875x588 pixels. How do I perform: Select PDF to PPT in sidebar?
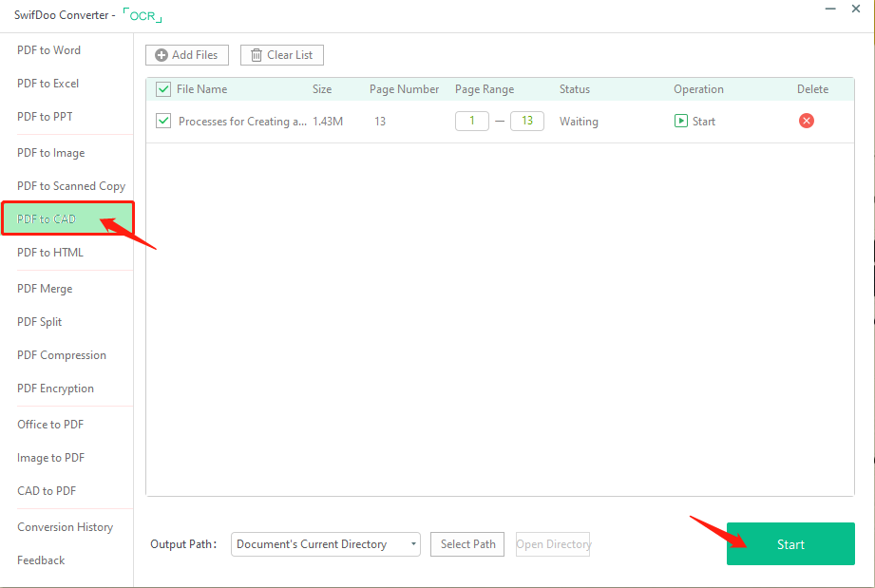pyautogui.click(x=46, y=117)
